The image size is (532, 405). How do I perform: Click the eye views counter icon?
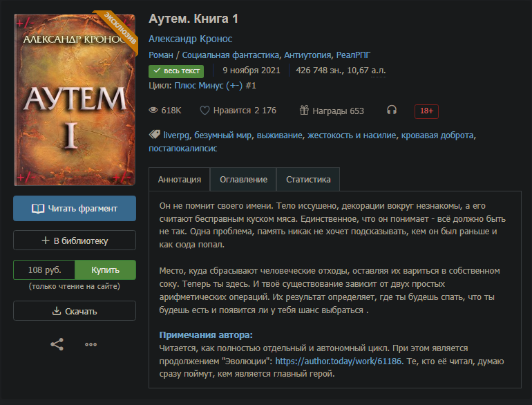(153, 111)
